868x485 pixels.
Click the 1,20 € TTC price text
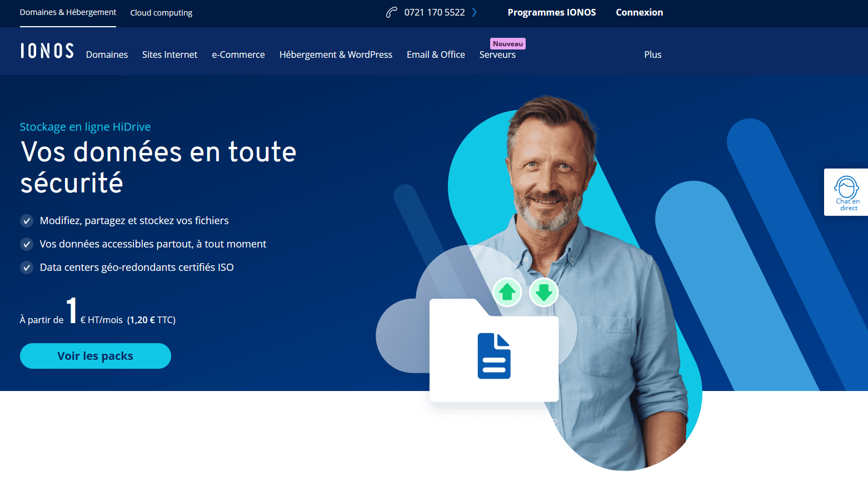[151, 320]
